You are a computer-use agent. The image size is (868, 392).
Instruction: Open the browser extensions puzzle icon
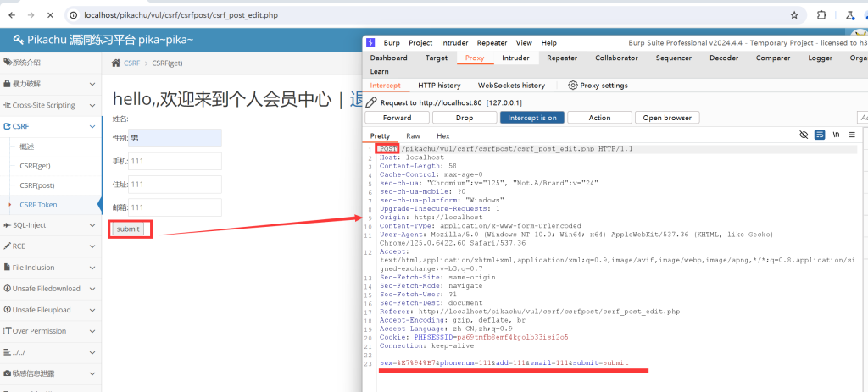pyautogui.click(x=822, y=15)
